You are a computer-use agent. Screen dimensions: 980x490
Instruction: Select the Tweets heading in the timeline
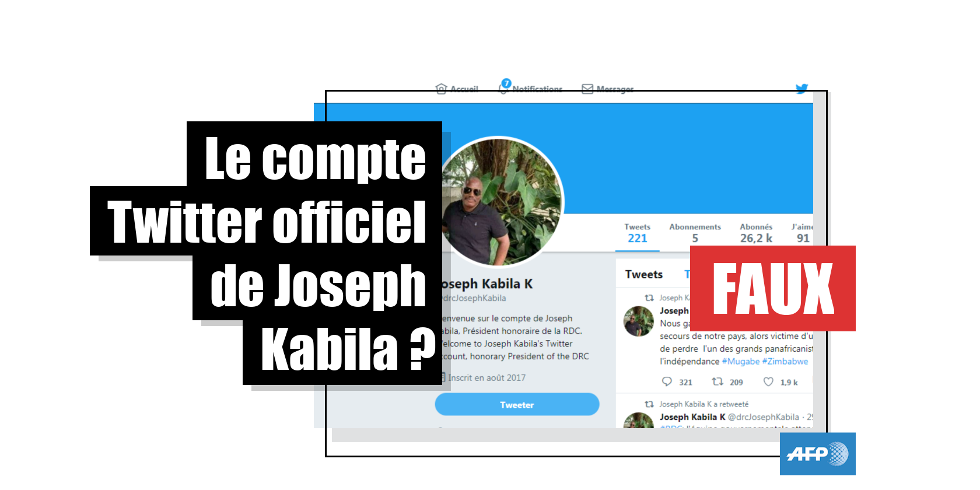click(644, 274)
